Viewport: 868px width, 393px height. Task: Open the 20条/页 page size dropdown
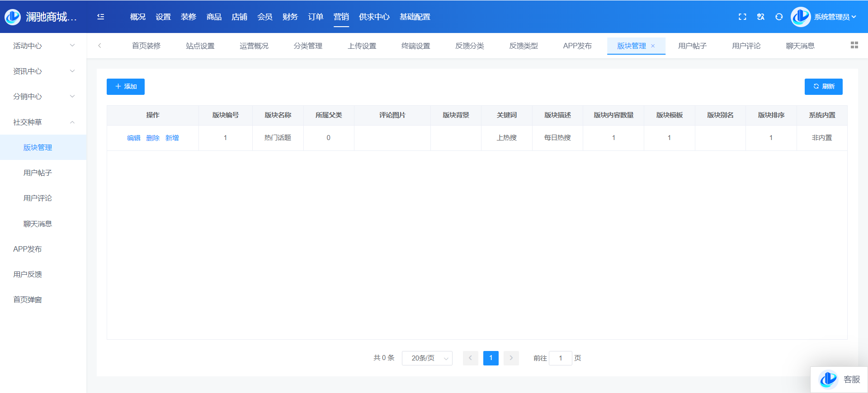click(427, 358)
